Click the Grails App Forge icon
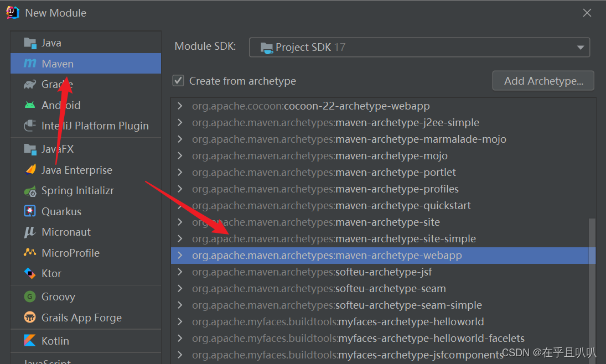The image size is (606, 364). coord(30,317)
